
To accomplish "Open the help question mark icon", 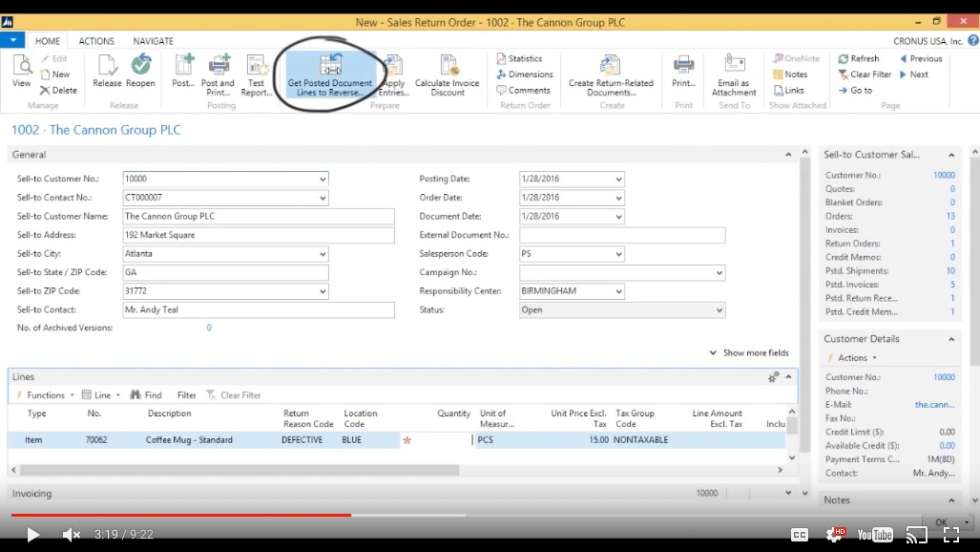I will pos(973,41).
